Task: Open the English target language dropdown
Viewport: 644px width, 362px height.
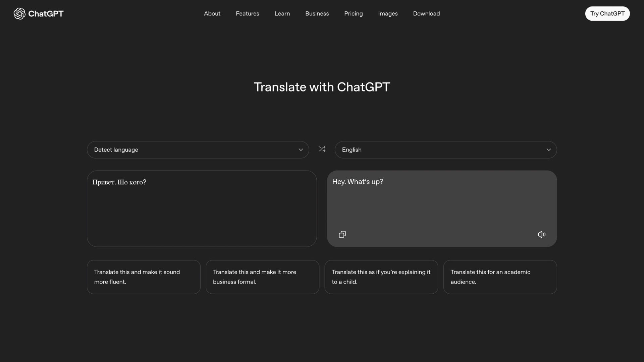Action: [x=445, y=150]
